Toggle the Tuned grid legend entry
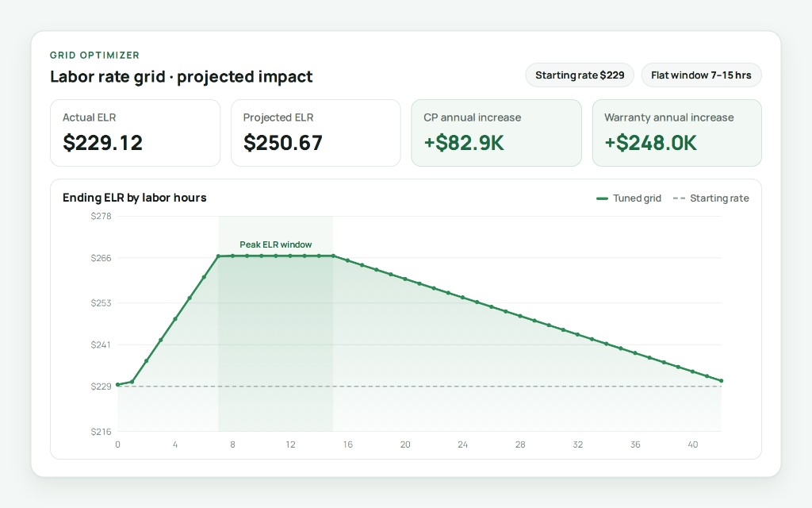The image size is (812, 508). [629, 198]
